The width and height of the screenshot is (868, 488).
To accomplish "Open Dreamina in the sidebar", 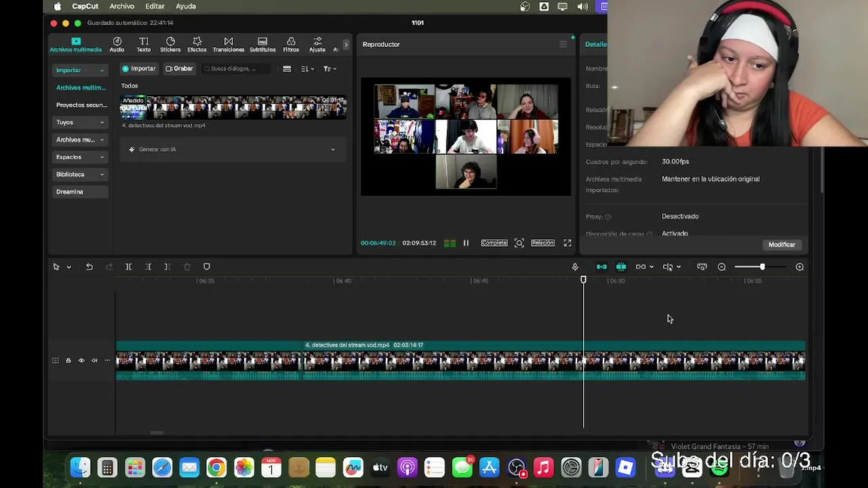I will [x=80, y=192].
